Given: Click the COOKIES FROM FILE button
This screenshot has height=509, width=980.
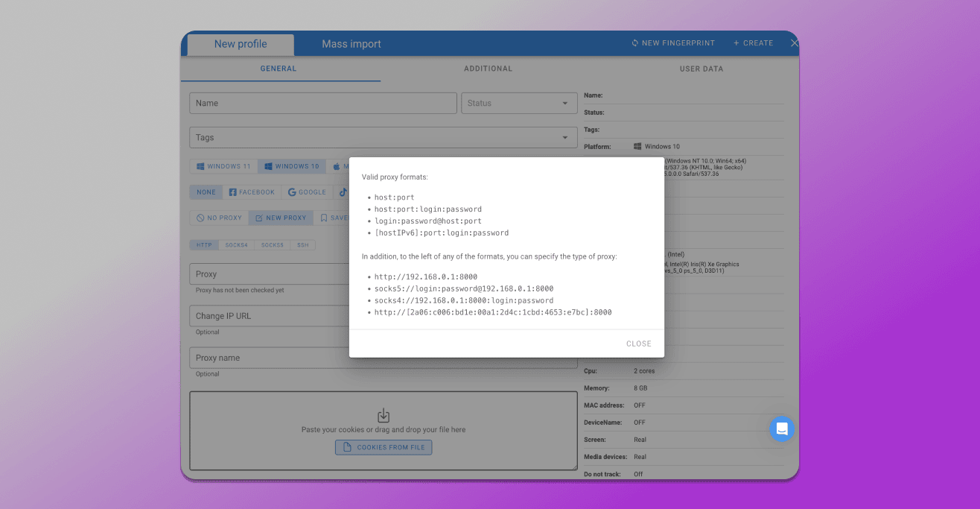Looking at the screenshot, I should [384, 447].
